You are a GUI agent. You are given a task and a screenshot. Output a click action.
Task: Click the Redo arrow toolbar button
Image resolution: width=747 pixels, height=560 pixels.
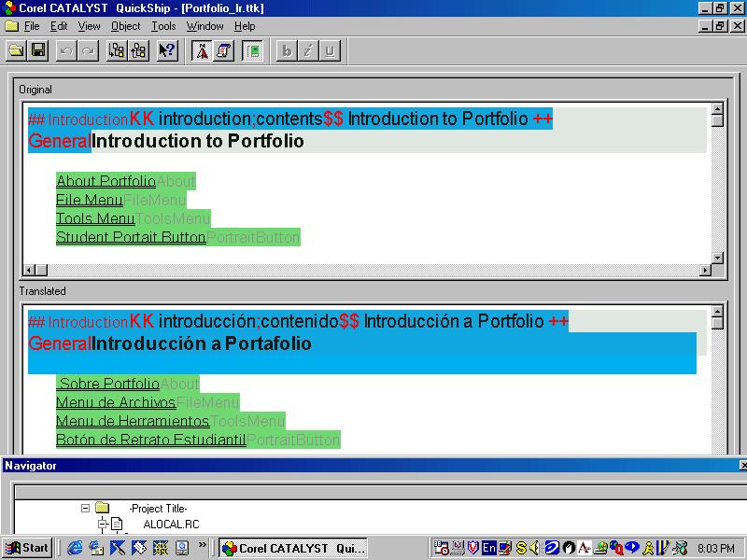pyautogui.click(x=88, y=50)
